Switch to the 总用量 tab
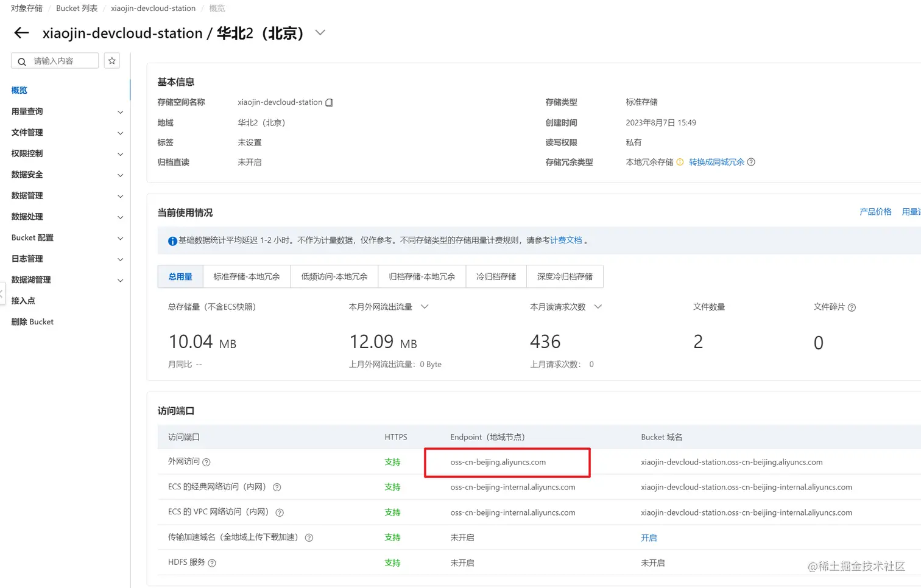The height and width of the screenshot is (588, 921). (180, 276)
